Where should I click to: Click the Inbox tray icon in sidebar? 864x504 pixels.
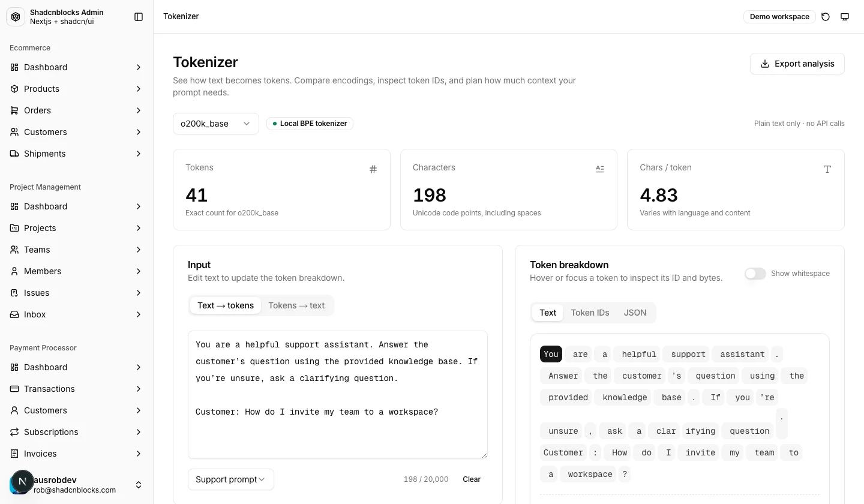coord(14,314)
